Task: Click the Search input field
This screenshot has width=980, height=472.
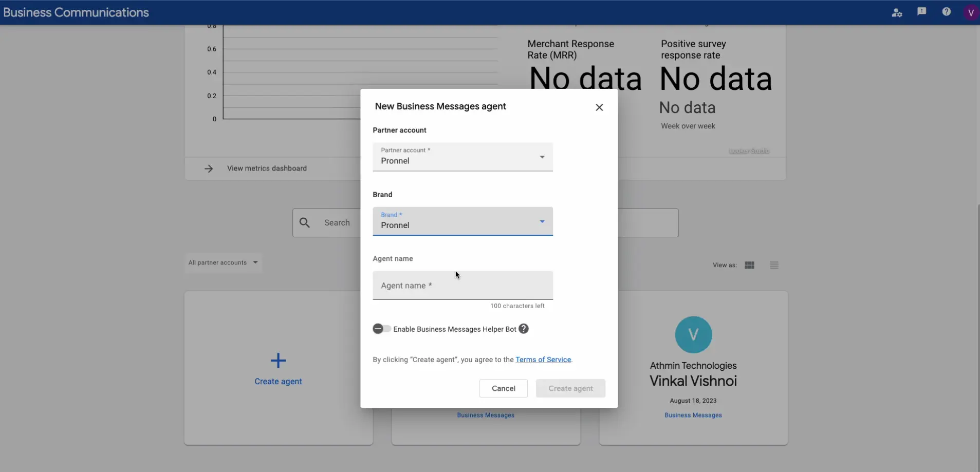Action: click(485, 222)
